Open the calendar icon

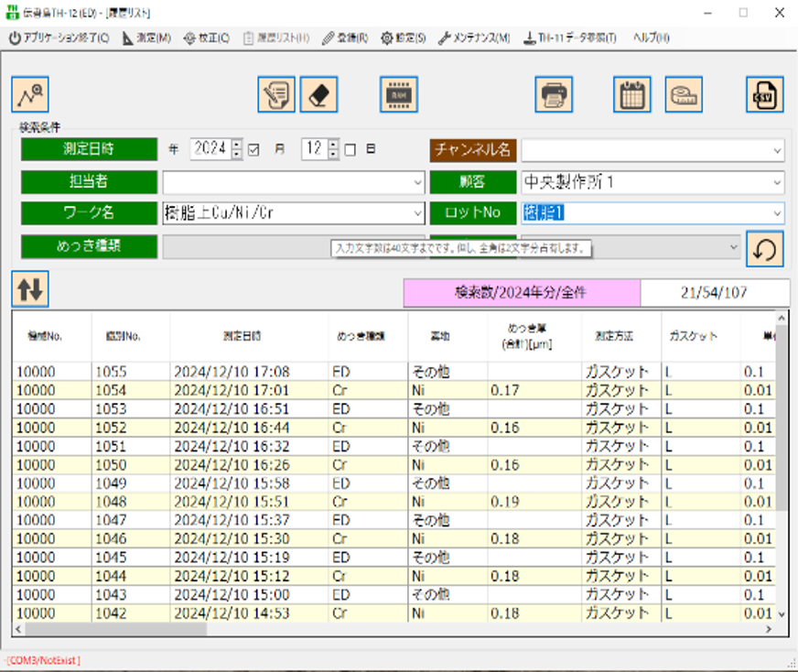click(632, 94)
